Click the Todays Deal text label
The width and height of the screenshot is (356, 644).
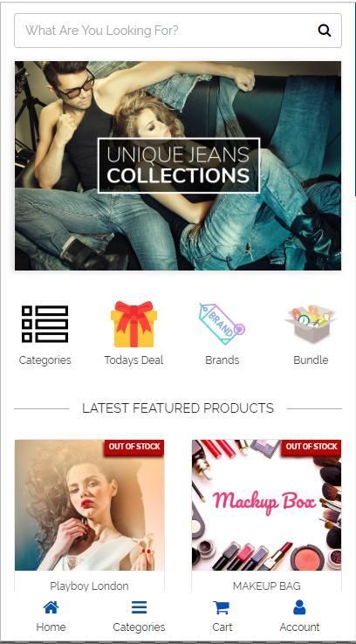(x=133, y=360)
